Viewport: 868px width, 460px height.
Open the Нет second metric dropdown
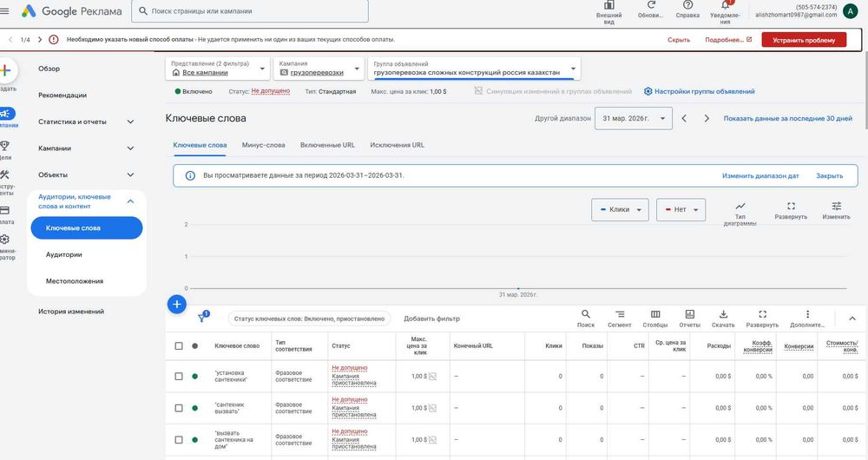[x=681, y=210]
